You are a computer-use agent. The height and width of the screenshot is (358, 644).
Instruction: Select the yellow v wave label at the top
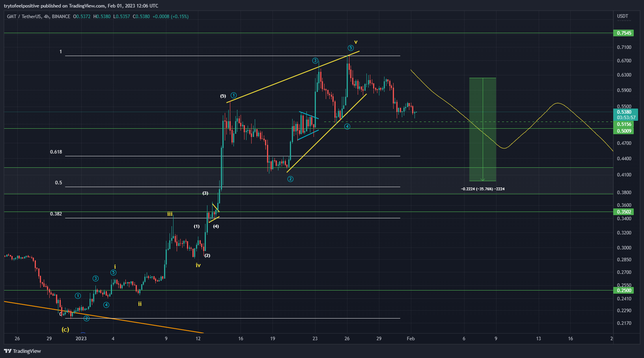tap(356, 42)
